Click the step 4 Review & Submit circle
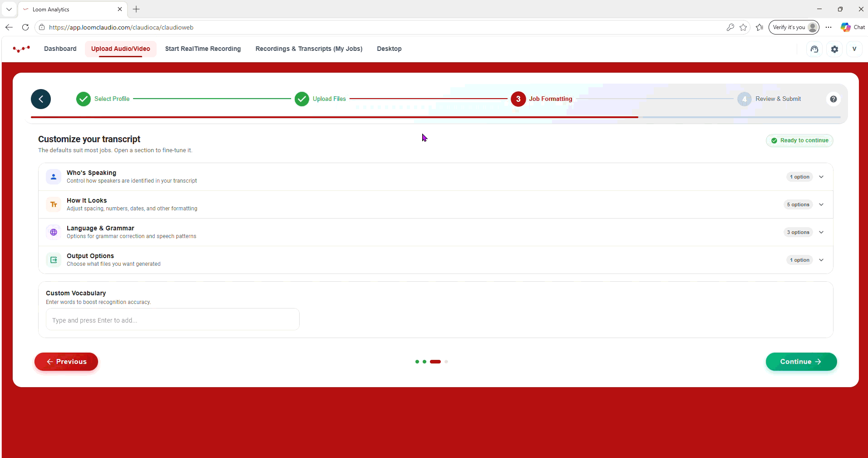 (x=745, y=99)
